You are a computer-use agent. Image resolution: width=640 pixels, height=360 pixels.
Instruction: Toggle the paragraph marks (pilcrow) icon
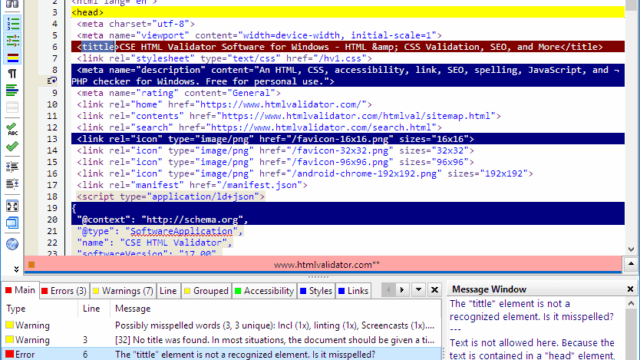coord(12,74)
